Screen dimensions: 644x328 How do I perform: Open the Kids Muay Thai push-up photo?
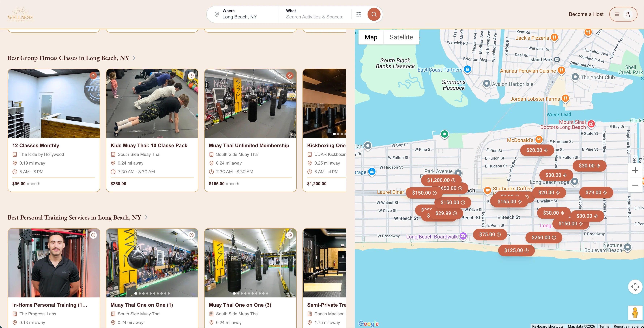(x=152, y=104)
